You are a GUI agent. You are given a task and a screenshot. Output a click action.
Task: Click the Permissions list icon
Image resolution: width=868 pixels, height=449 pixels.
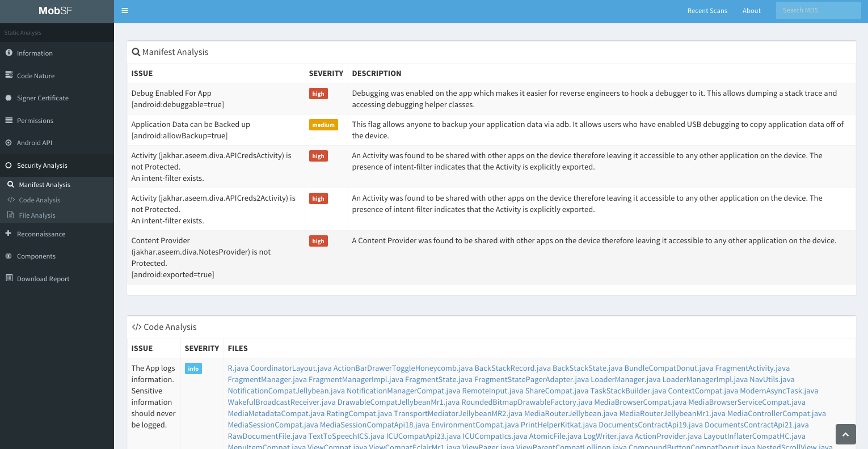[9, 120]
